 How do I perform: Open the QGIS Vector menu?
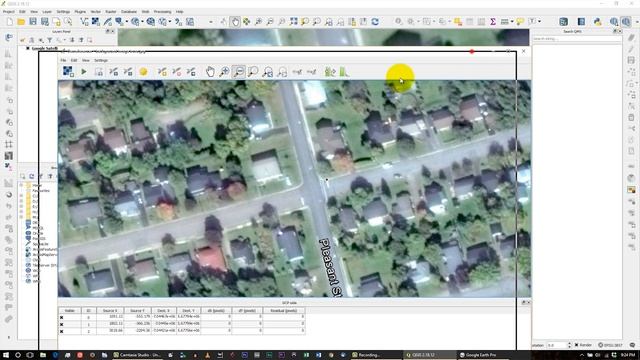click(96, 12)
